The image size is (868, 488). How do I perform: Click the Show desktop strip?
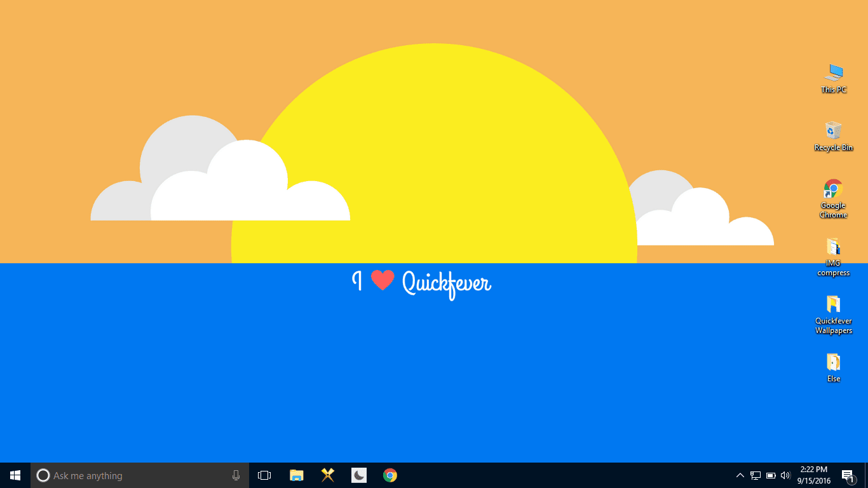[866, 475]
